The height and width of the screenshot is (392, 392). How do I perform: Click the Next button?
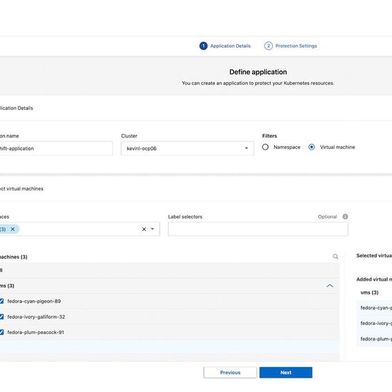[286, 372]
